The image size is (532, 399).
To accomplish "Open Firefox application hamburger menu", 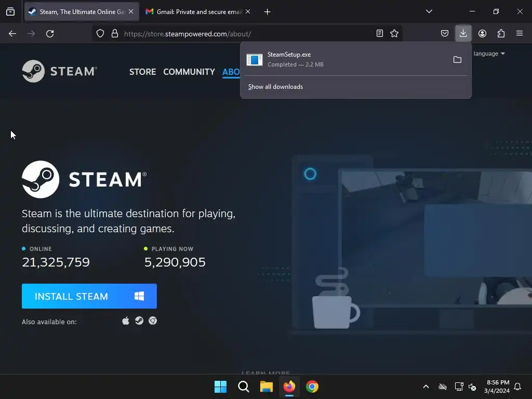I will 520,33.
